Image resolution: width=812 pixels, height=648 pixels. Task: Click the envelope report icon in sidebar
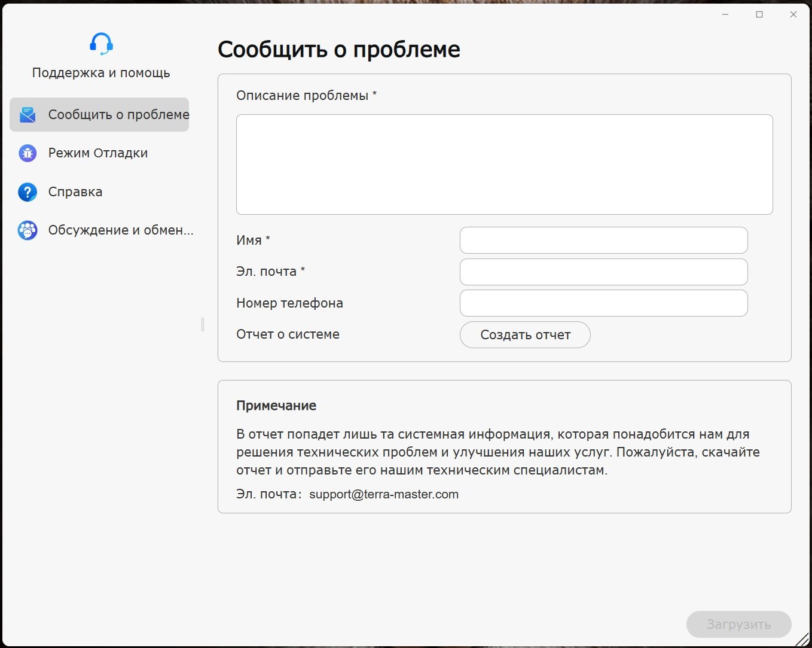(28, 115)
